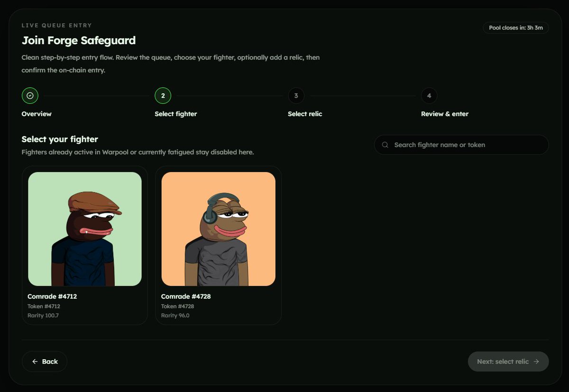Click the Comrade #4728 name text
The height and width of the screenshot is (392, 569).
pos(186,297)
